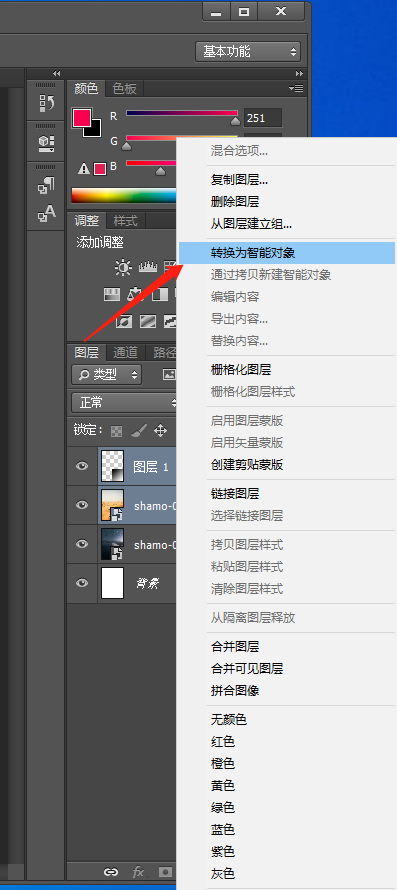Viewport: 397px width, 890px height.
Task: Click the lock position (move arrows) icon
Action: pyautogui.click(x=161, y=431)
